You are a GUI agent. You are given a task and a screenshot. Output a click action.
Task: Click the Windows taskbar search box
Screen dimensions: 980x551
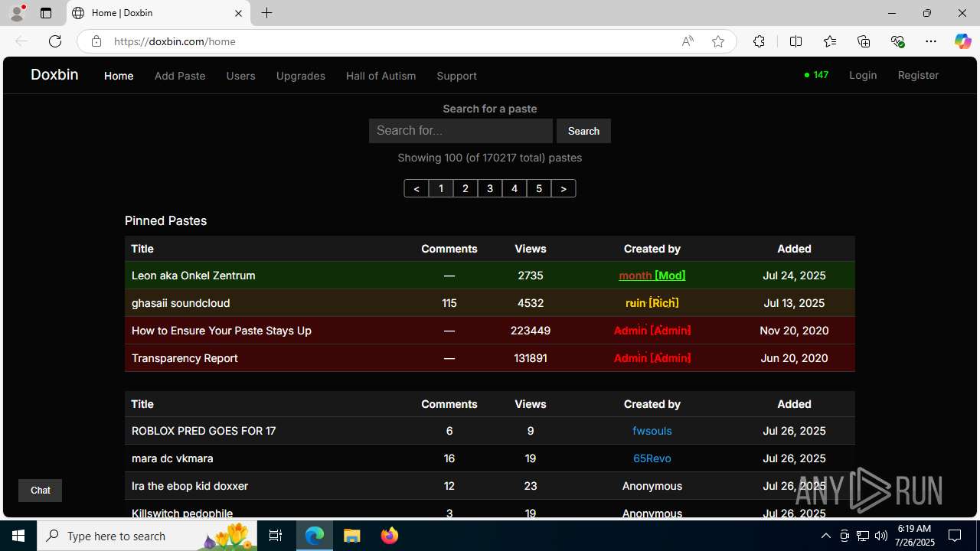(x=146, y=536)
